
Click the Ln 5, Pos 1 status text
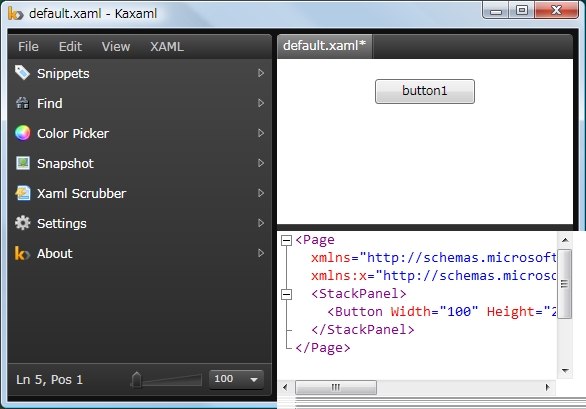pyautogui.click(x=49, y=380)
